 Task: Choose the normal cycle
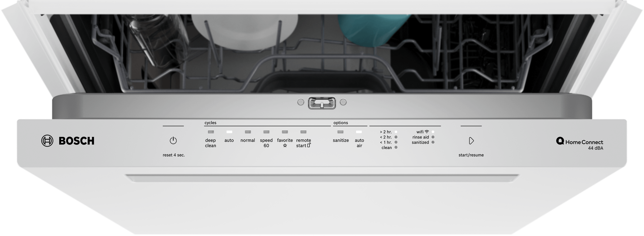248,140
